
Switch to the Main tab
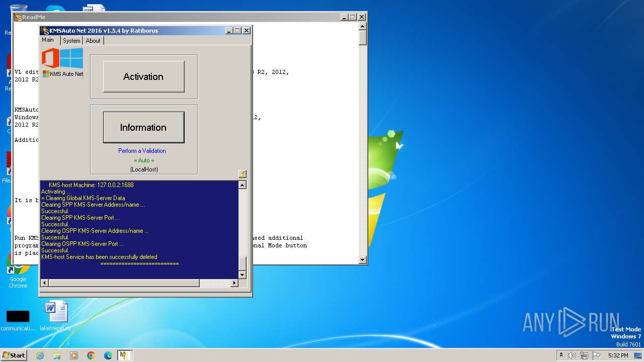48,40
